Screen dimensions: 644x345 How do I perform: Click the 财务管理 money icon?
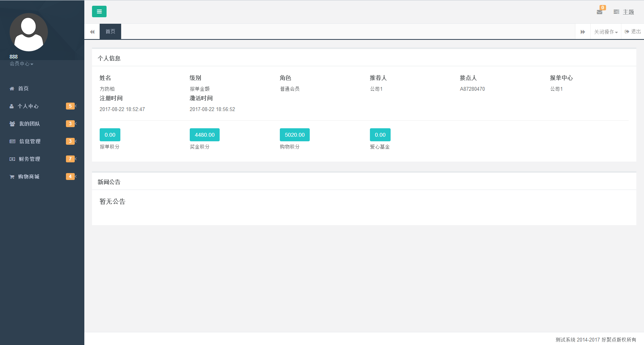pos(12,159)
